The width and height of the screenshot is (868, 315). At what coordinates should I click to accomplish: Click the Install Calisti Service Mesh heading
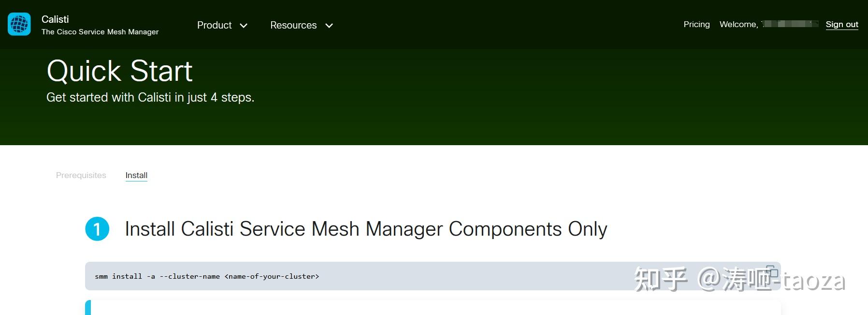tap(365, 229)
